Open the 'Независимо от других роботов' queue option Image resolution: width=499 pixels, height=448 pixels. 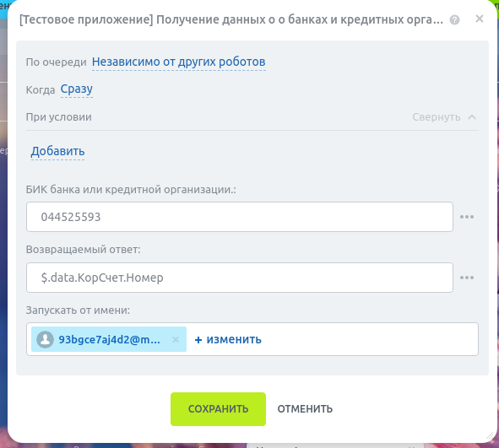point(178,62)
